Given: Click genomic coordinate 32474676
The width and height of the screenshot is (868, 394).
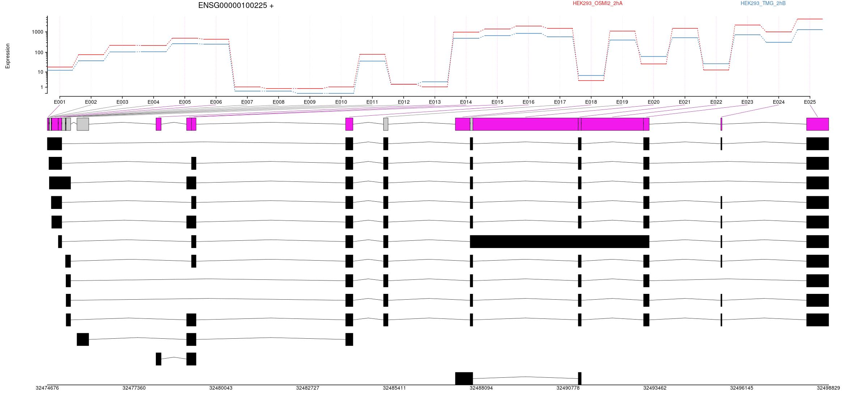Looking at the screenshot, I should pos(47,388).
